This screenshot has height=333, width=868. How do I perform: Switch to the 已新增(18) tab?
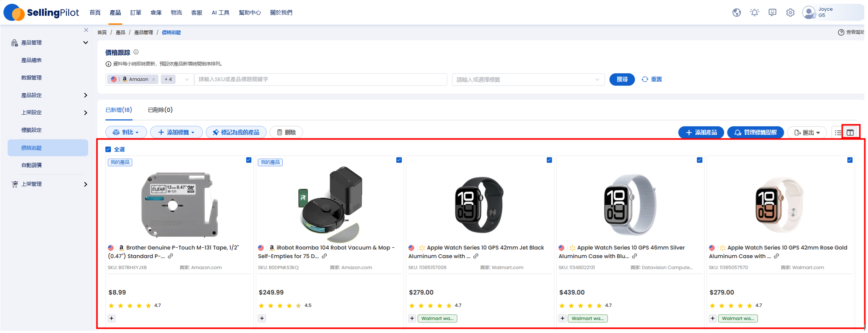[119, 110]
